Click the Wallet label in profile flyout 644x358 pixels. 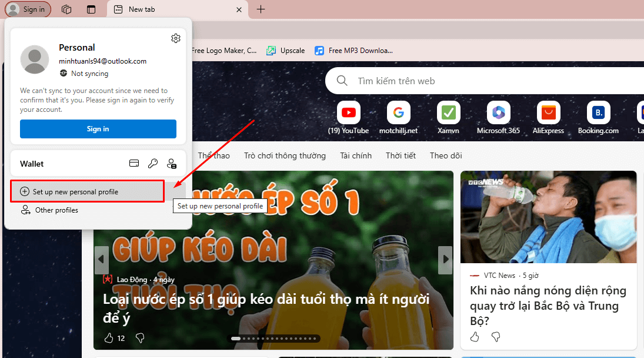pos(32,164)
